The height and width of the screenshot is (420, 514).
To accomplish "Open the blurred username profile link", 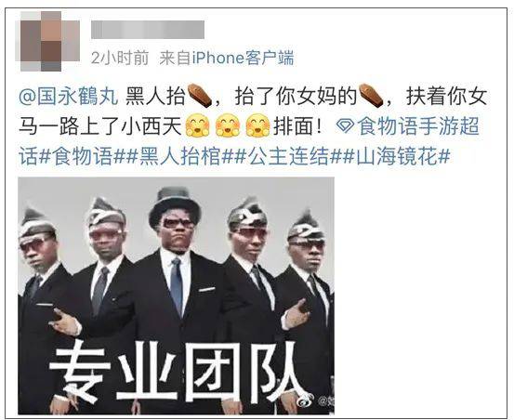I will (x=148, y=30).
